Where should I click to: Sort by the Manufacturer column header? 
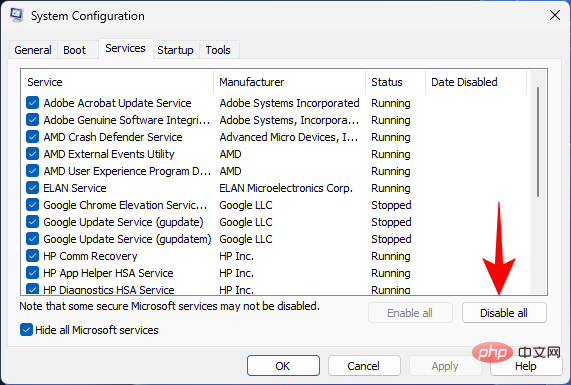(x=290, y=82)
